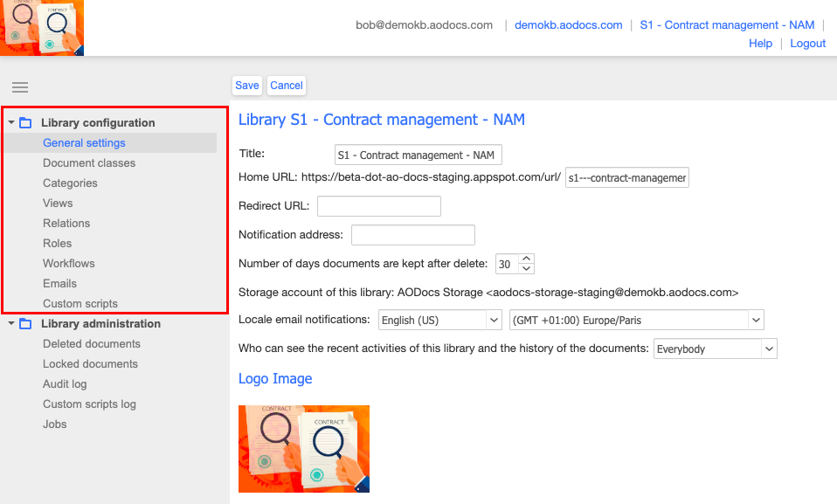The image size is (837, 504).
Task: Click the Cancel button
Action: pyautogui.click(x=286, y=86)
